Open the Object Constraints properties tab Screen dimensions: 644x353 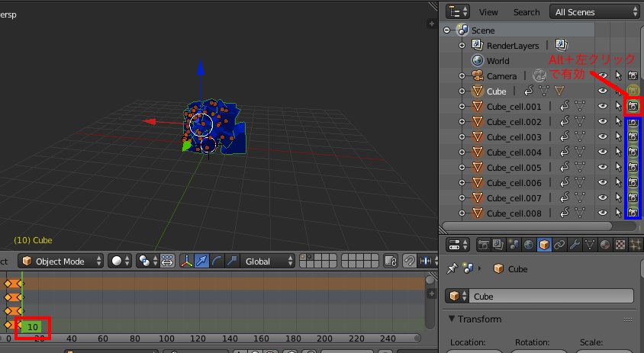559,245
